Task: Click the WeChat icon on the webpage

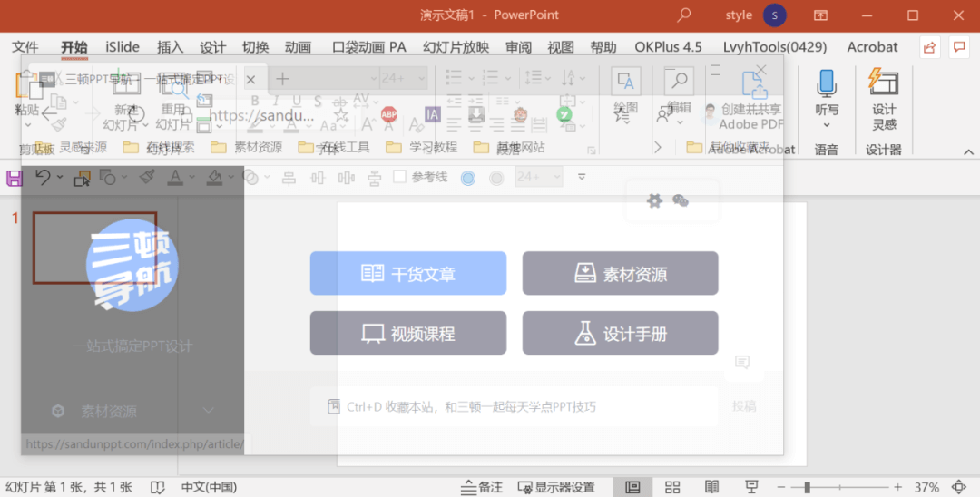Action: (681, 200)
